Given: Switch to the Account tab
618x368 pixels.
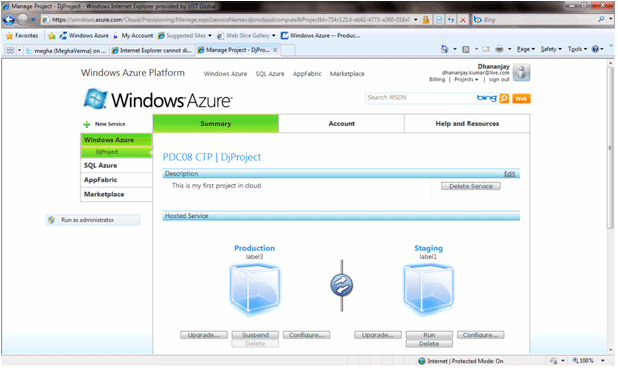Looking at the screenshot, I should (x=341, y=124).
